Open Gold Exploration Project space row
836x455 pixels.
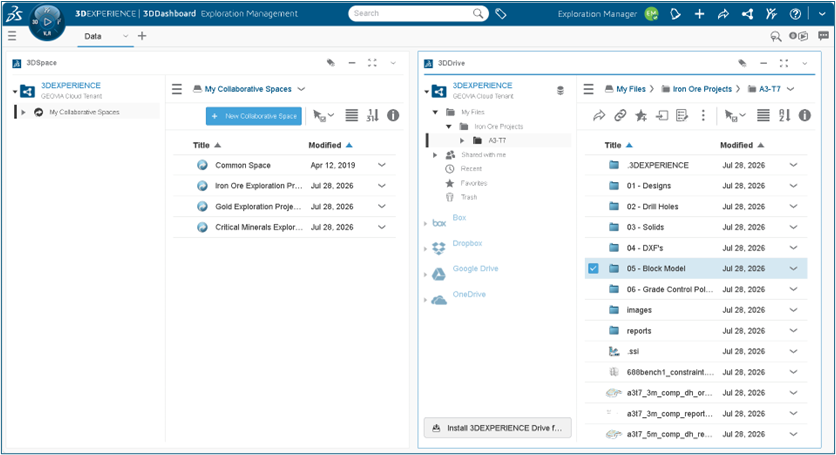[x=284, y=206]
